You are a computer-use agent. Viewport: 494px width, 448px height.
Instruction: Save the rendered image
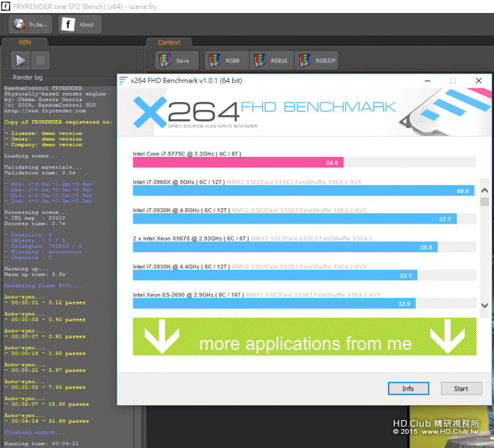177,60
